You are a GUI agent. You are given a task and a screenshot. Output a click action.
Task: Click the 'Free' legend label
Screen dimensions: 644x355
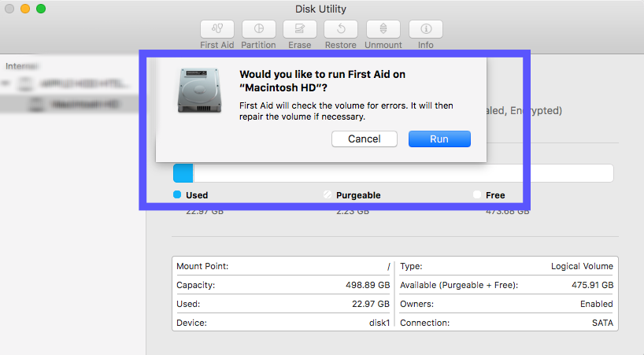click(495, 195)
